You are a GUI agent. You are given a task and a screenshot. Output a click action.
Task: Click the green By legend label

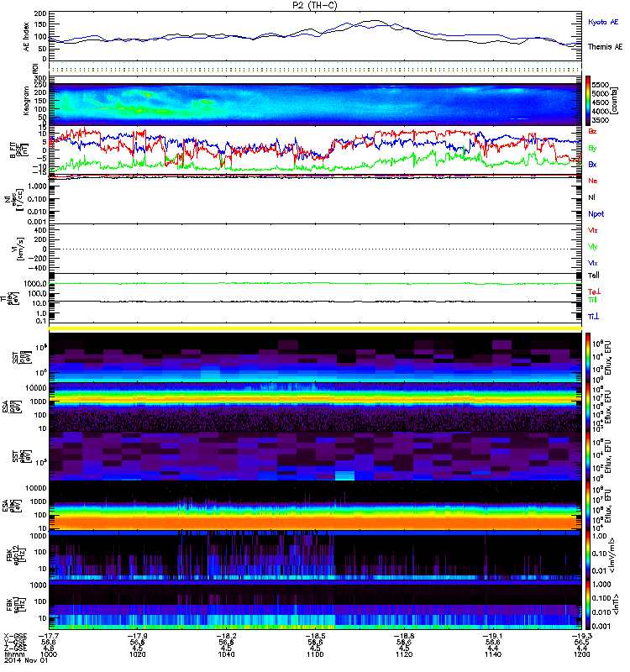point(592,149)
